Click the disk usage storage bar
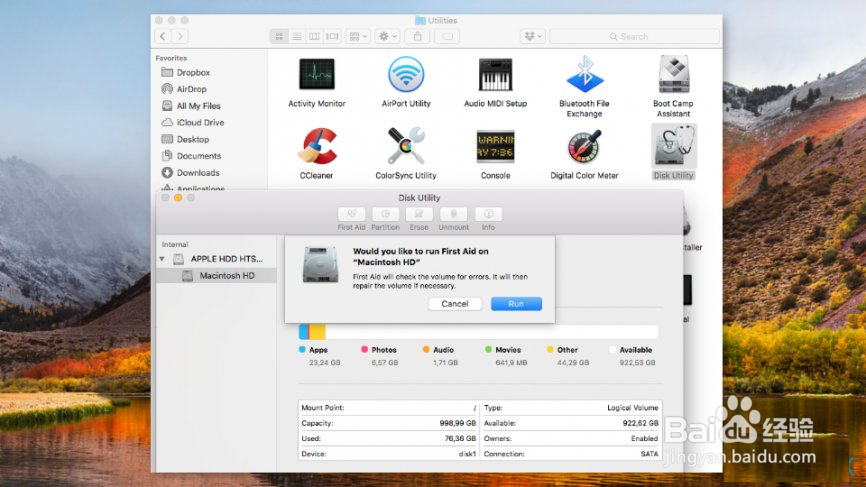This screenshot has width=866, height=487. 478,331
